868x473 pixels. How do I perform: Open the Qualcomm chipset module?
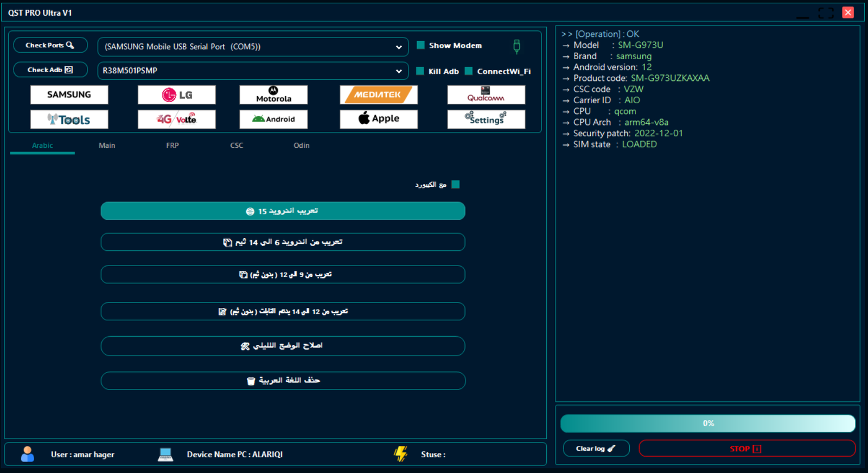(x=486, y=94)
